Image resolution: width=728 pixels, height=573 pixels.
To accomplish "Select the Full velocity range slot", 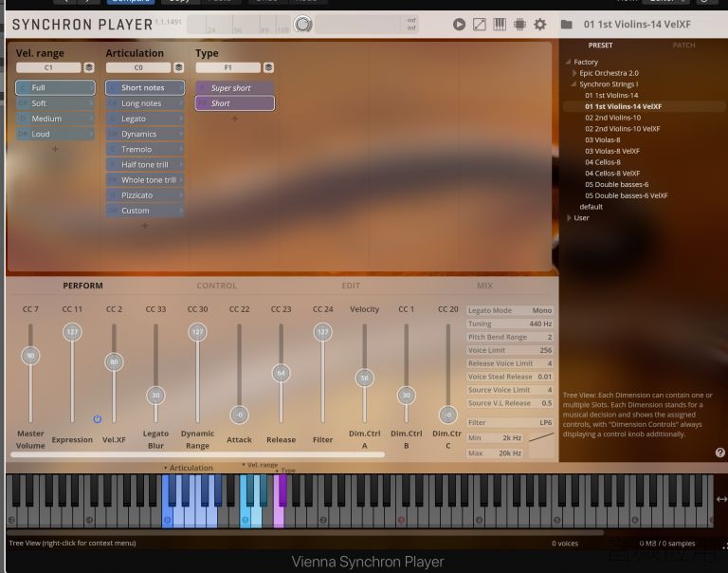I will click(55, 87).
